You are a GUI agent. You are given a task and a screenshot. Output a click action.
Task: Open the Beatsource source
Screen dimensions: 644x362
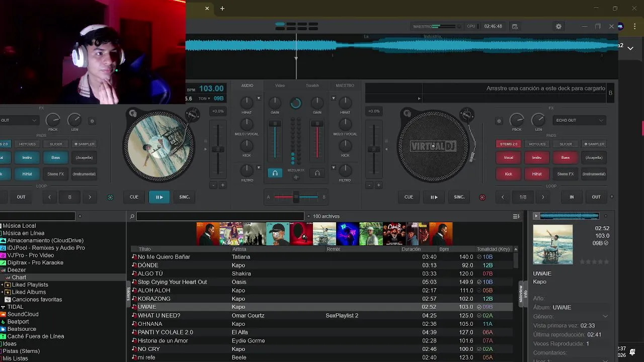pos(22,329)
